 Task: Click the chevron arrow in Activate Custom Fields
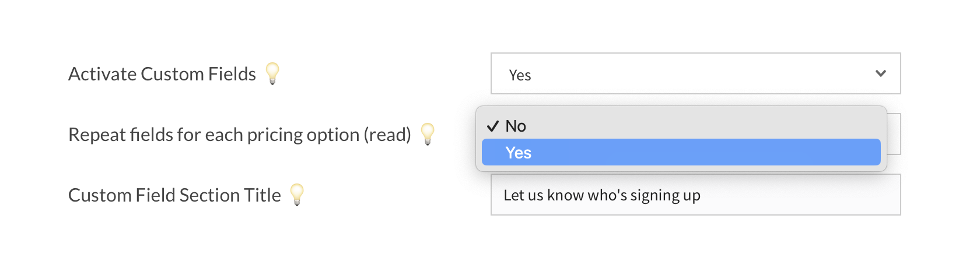(x=881, y=73)
